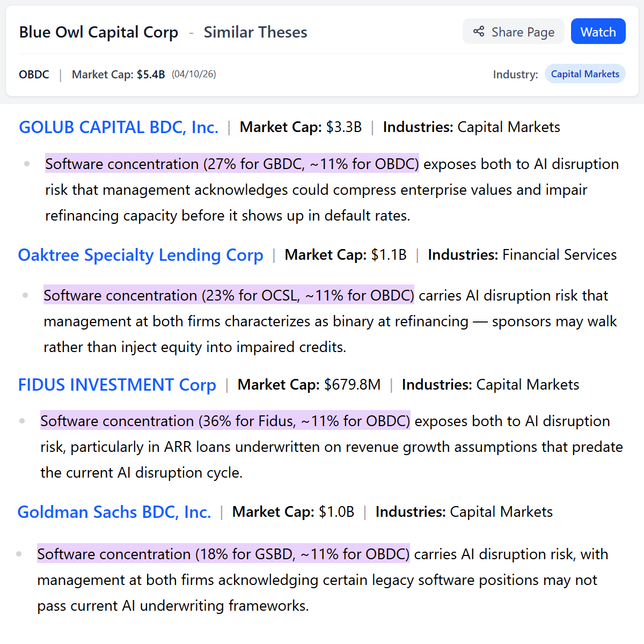Click the Blue Owl Capital Corp title

tap(99, 32)
